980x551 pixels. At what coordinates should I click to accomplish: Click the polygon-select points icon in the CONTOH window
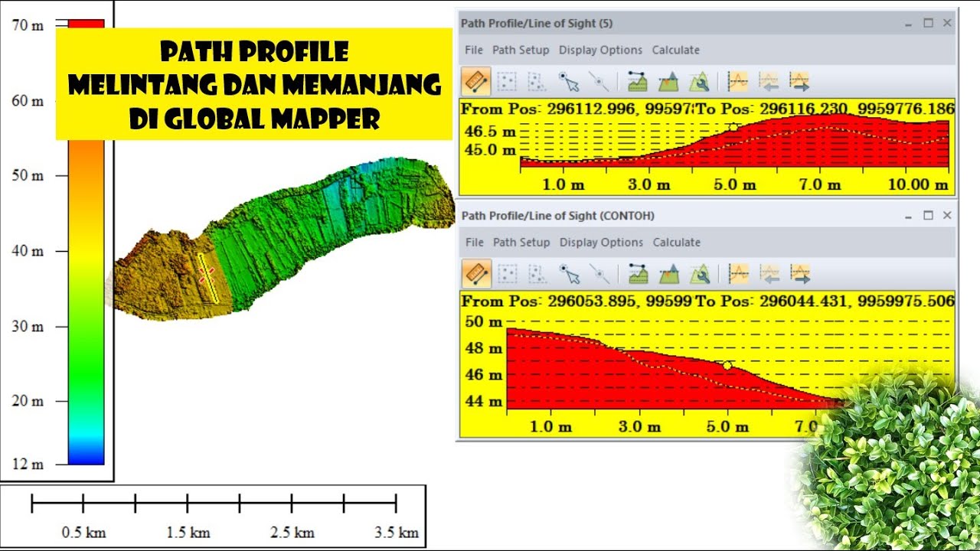[x=537, y=274]
